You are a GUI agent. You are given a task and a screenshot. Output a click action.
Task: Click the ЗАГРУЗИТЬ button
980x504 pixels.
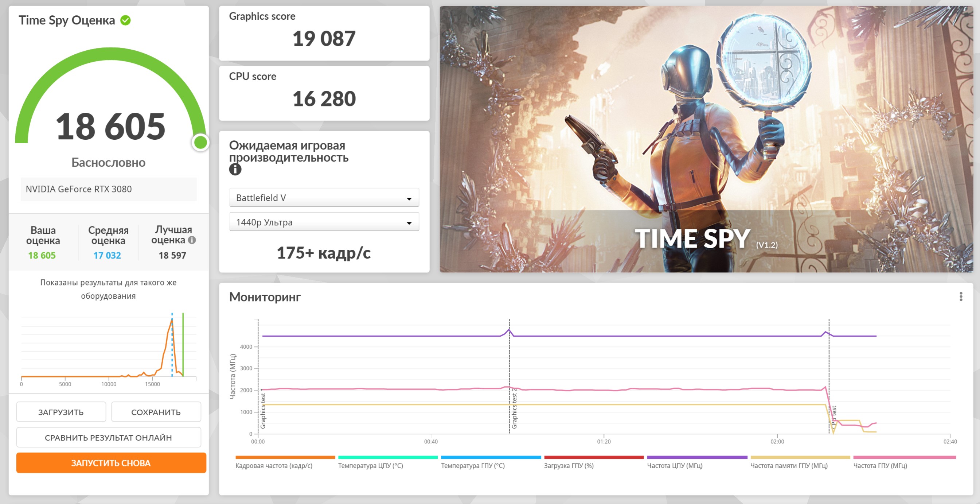(x=61, y=412)
